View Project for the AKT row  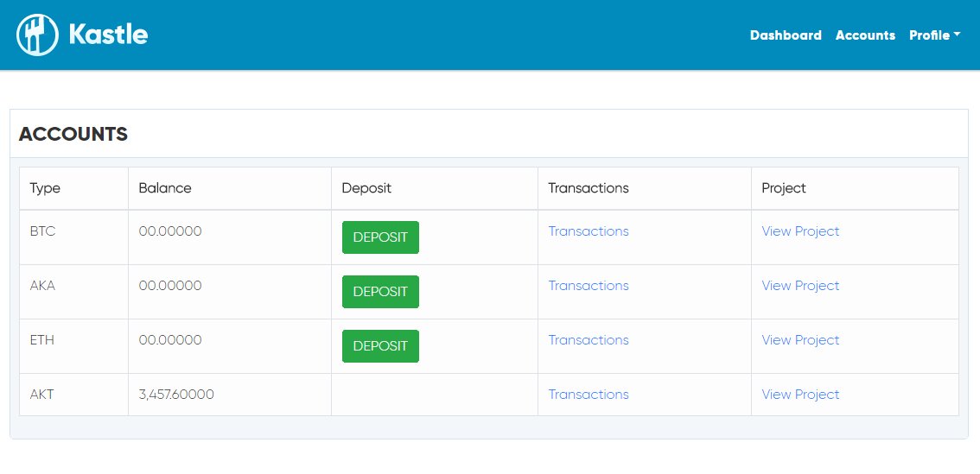[800, 394]
